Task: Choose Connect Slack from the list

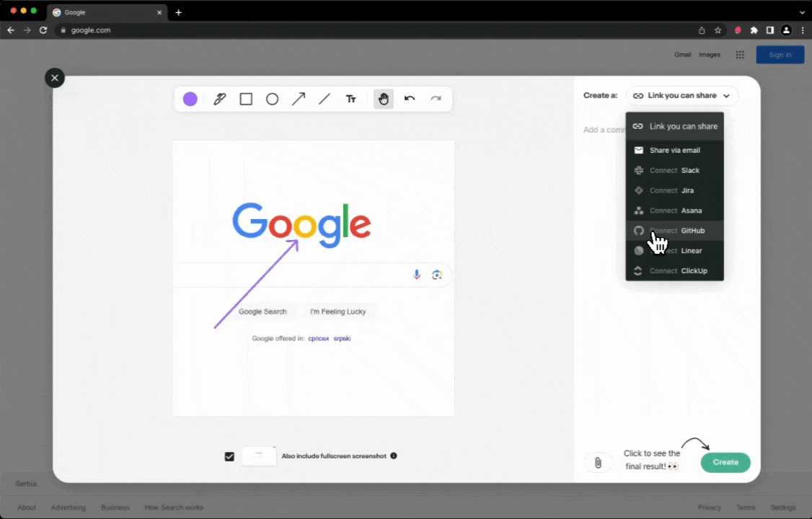Action: tap(674, 171)
